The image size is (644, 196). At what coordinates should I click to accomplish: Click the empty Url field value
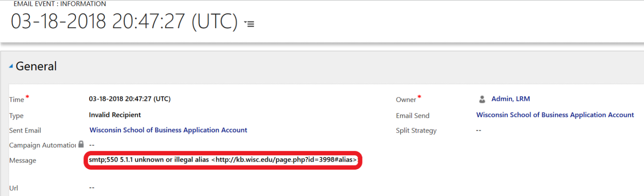[91, 188]
